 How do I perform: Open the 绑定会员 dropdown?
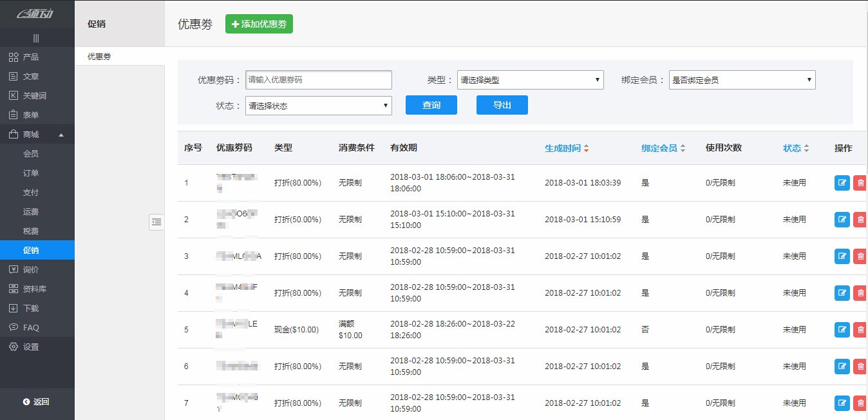click(741, 79)
